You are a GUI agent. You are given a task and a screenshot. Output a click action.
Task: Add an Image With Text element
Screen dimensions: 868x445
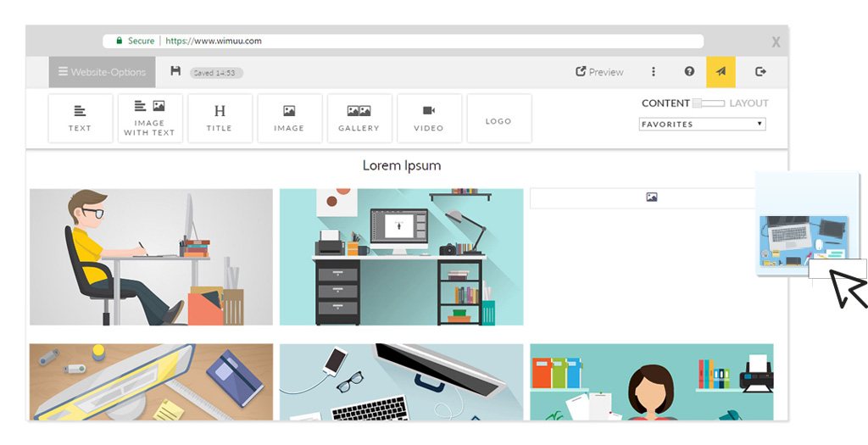150,119
